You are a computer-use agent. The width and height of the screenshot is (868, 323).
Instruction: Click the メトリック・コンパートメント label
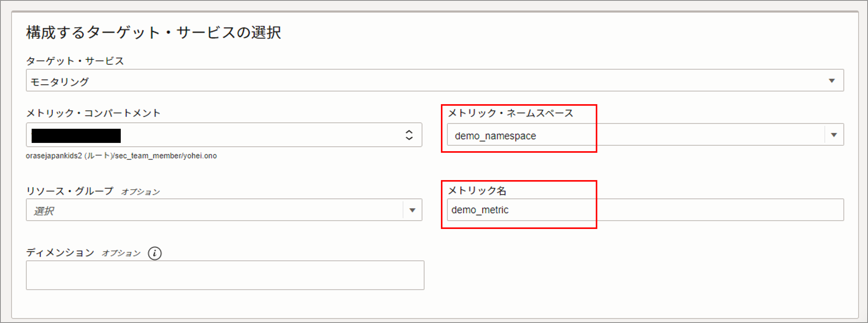pyautogui.click(x=93, y=113)
